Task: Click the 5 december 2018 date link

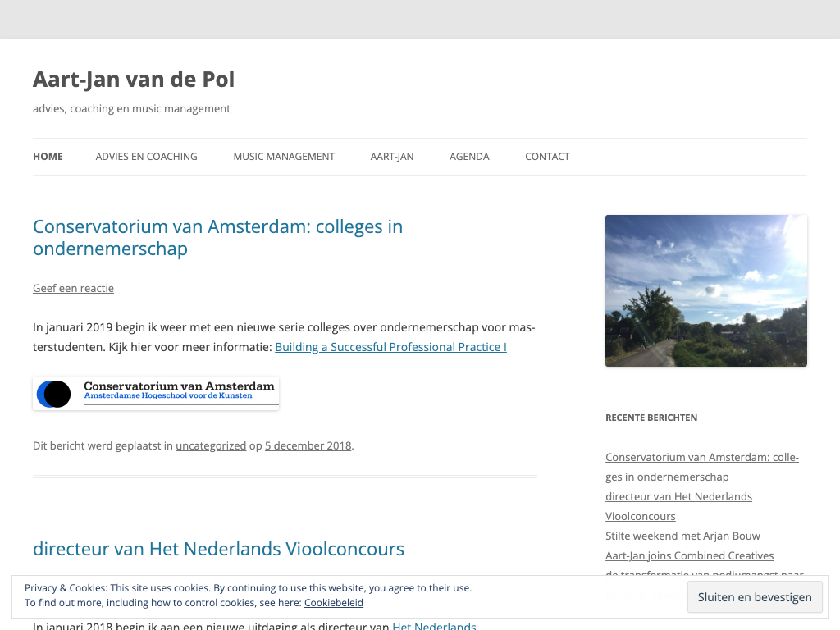Action: pos(308,446)
